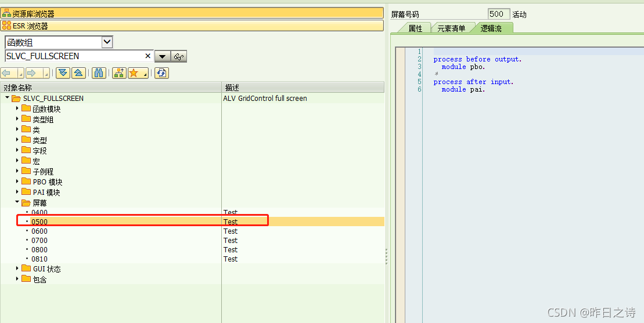Expand the 子例程 tree node
Screen dimensions: 644x323
click(x=17, y=171)
